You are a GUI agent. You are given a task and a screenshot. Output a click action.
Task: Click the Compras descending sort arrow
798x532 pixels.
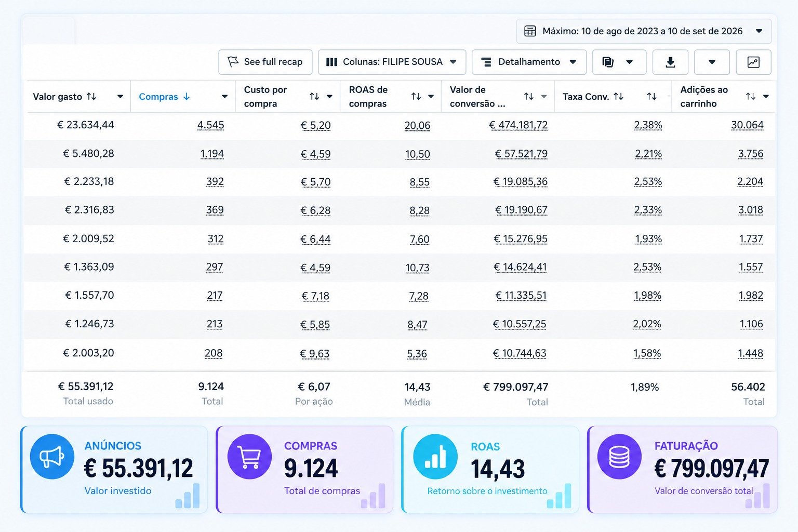pyautogui.click(x=187, y=97)
